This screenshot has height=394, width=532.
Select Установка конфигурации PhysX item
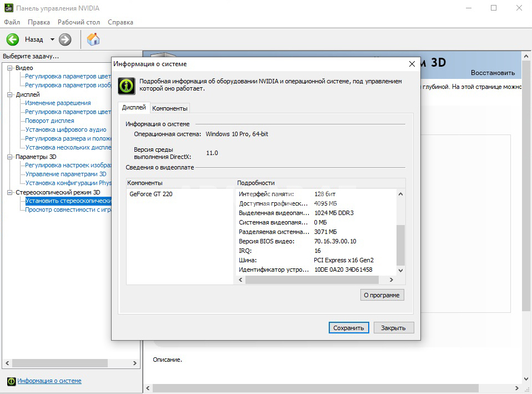pos(68,183)
